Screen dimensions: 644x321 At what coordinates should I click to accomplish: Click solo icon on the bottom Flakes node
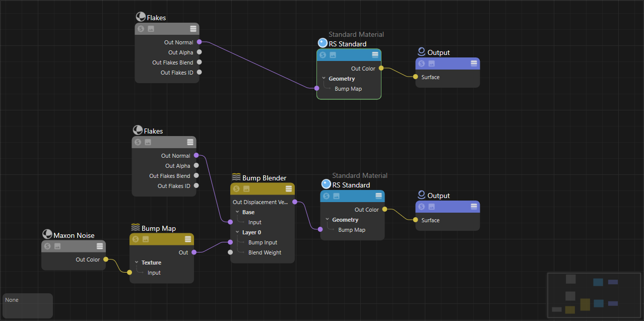[x=138, y=142]
